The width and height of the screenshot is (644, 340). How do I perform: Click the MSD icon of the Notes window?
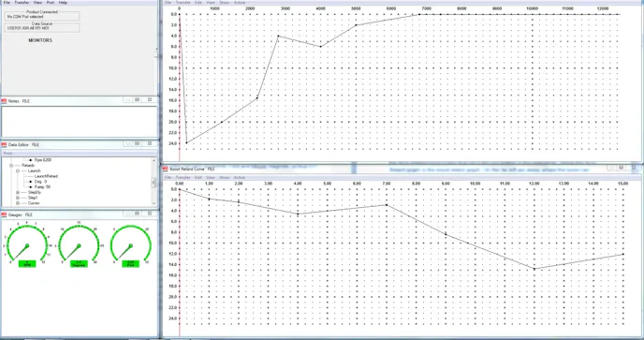click(x=4, y=101)
